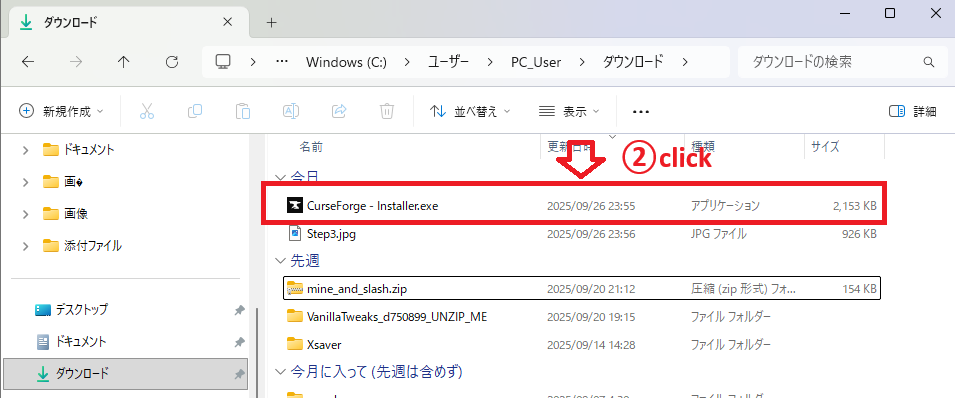The width and height of the screenshot is (955, 398).
Task: Select CurseForge - Installer.exe file name
Action: [373, 206]
